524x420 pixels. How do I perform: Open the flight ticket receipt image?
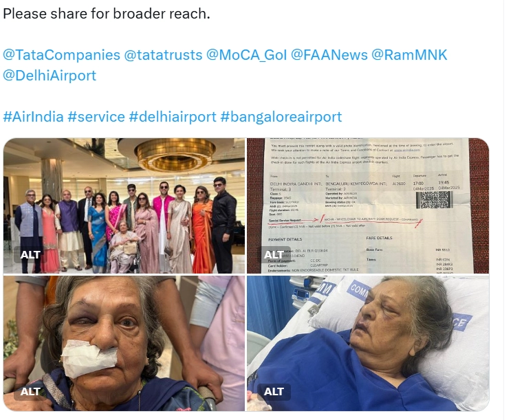click(x=368, y=206)
